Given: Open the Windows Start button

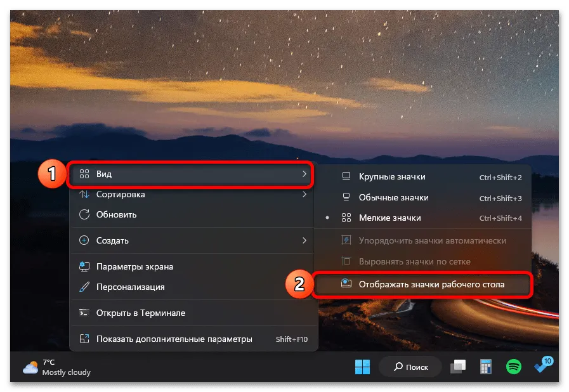Looking at the screenshot, I should (362, 367).
